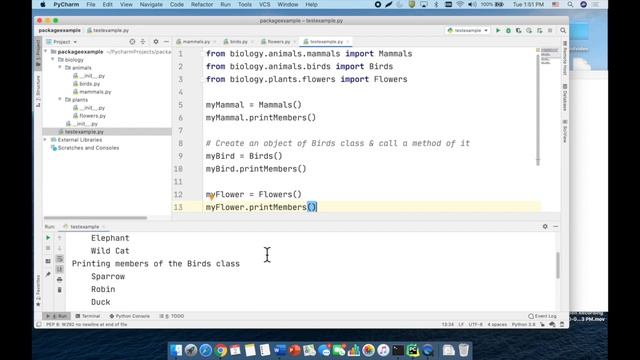Image resolution: width=640 pixels, height=360 pixels.
Task: Click Up stack trace arrow in Run panel
Action: pyautogui.click(x=60, y=238)
